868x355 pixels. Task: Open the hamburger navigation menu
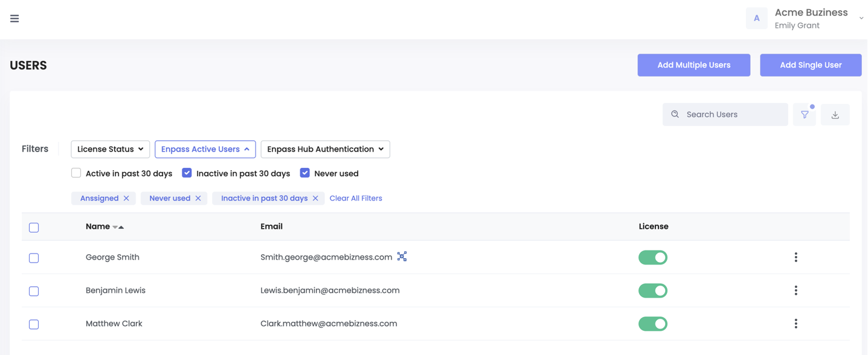coord(14,18)
